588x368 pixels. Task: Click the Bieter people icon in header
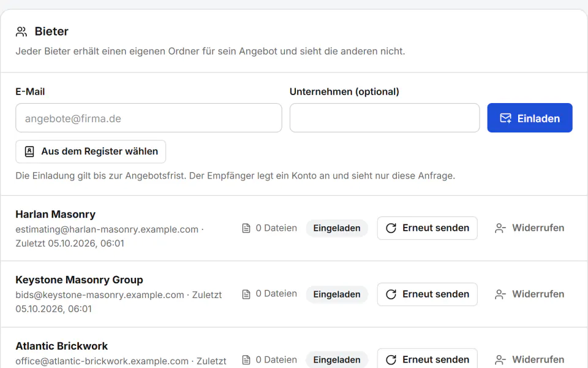(x=21, y=31)
